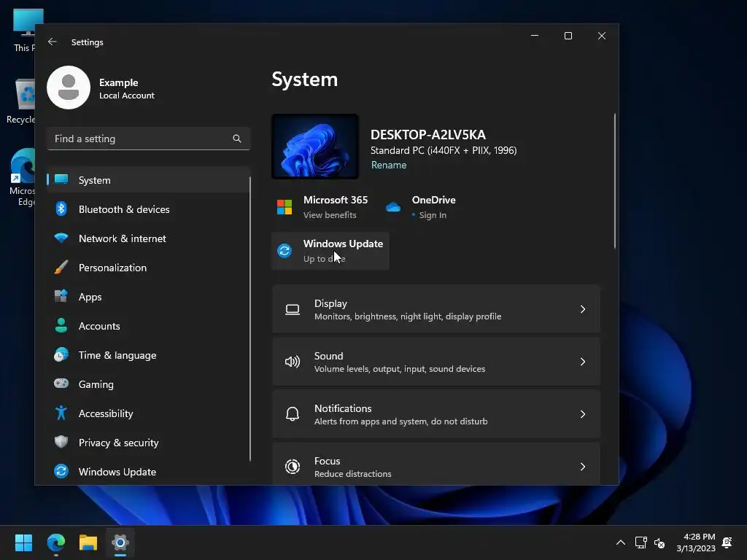Image resolution: width=747 pixels, height=560 pixels.
Task: Click the Bluetooth & devices icon
Action: [61, 209]
